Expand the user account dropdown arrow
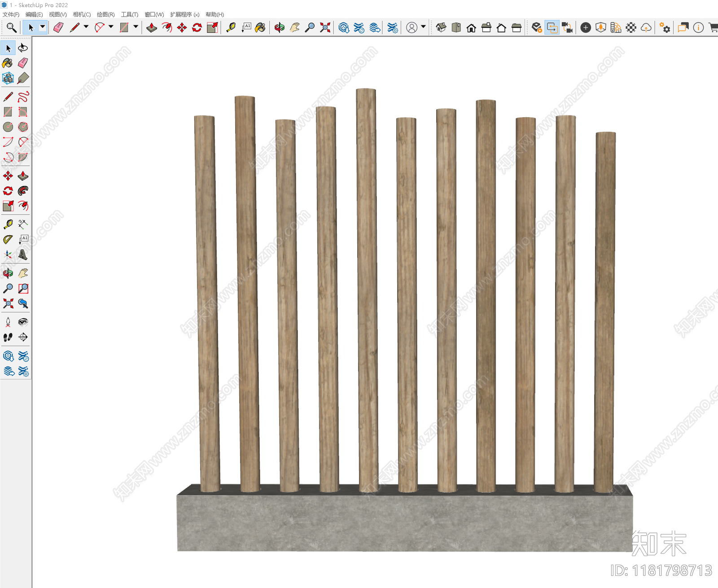 (x=423, y=27)
